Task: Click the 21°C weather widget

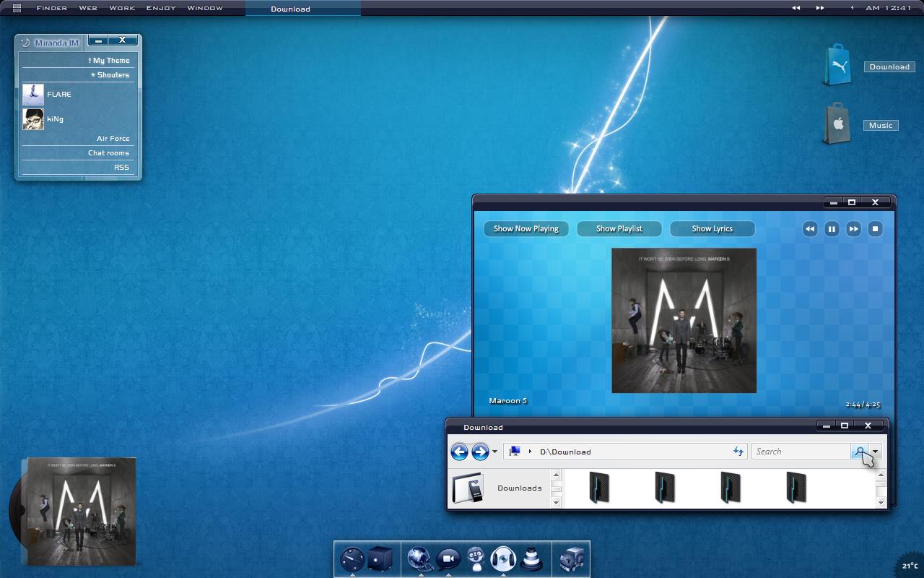Action: coord(910,566)
